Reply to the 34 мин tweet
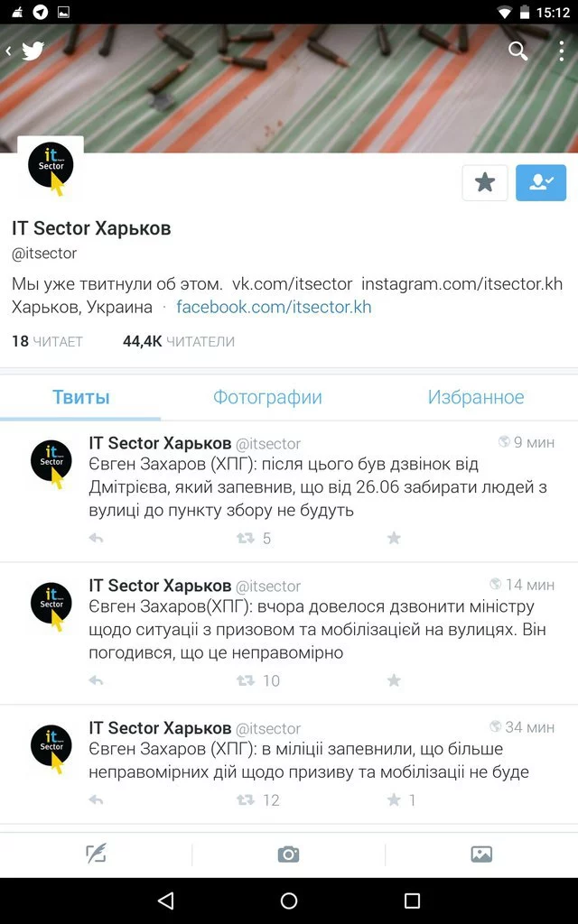Viewport: 578px width, 924px height. tap(96, 799)
